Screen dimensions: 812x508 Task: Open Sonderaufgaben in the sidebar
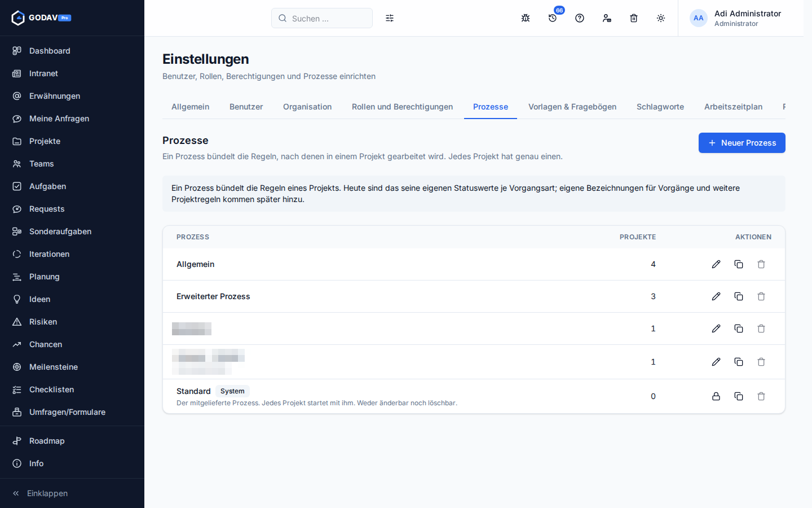pyautogui.click(x=72, y=231)
